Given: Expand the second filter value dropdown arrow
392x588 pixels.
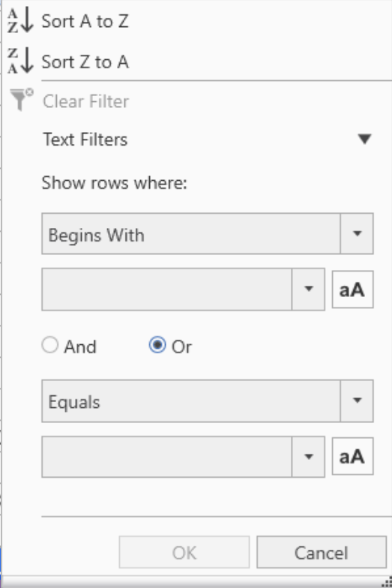Looking at the screenshot, I should (309, 457).
